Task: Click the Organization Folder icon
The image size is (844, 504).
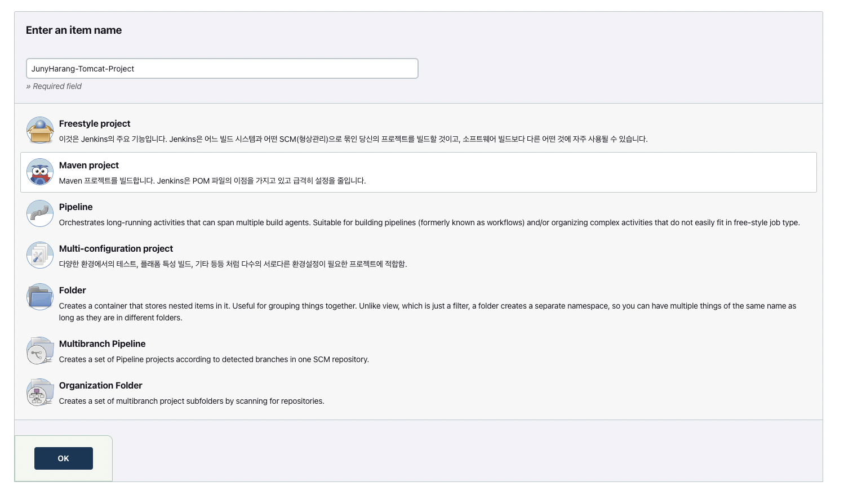Action: coord(40,393)
